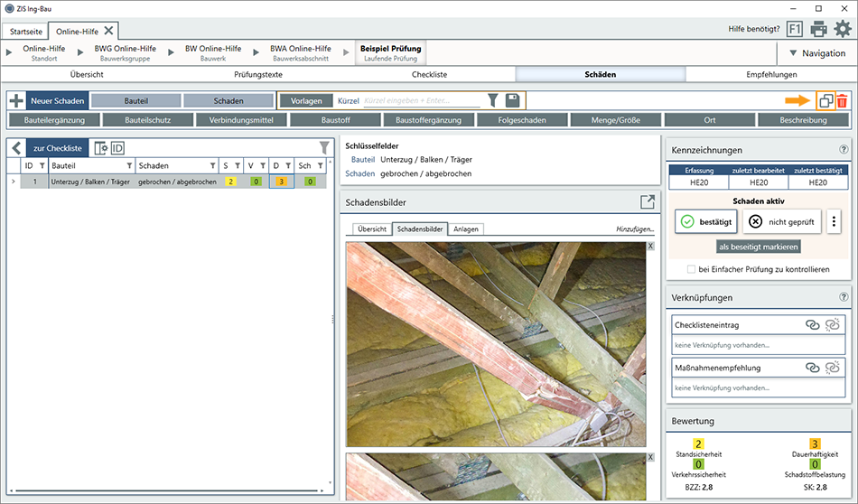858x504 pixels.
Task: Click the orange Dauerhaftigkeit rating 3
Action: 815,443
